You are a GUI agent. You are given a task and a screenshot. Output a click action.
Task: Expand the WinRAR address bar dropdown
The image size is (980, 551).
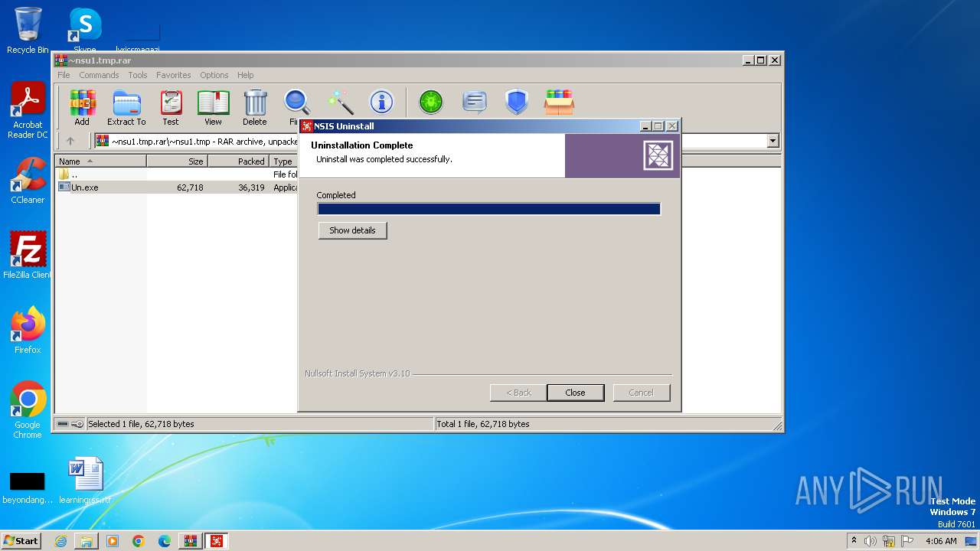(x=773, y=141)
